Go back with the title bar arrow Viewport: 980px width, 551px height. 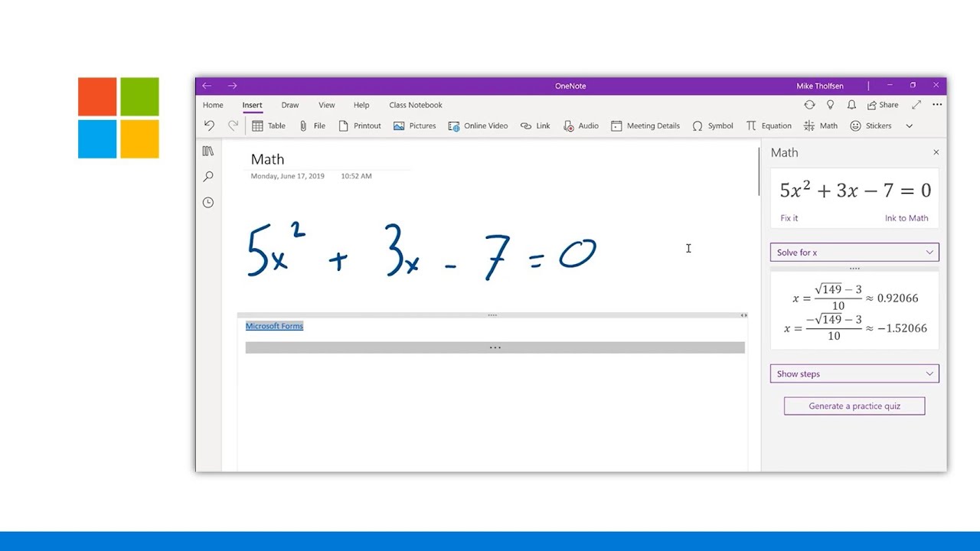[x=207, y=86]
